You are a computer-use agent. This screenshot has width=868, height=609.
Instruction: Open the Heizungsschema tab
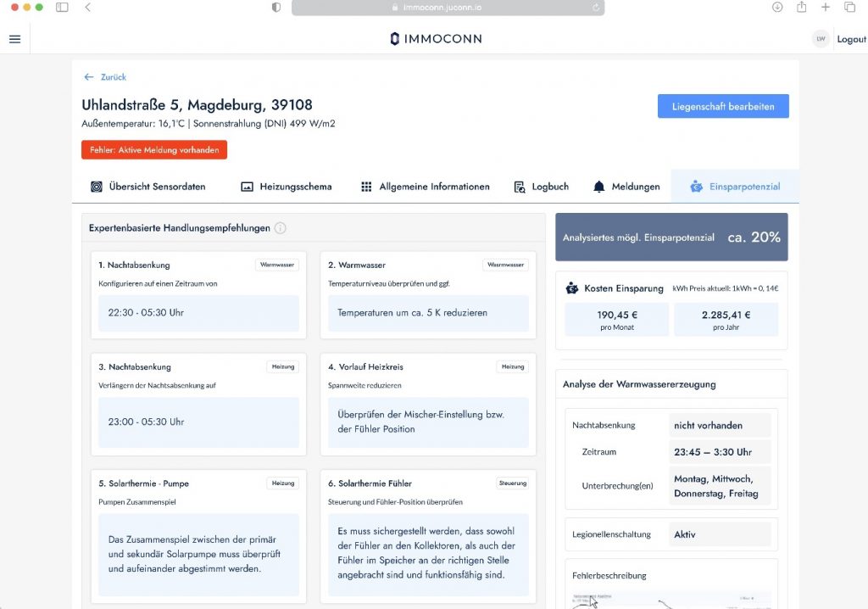click(x=287, y=187)
